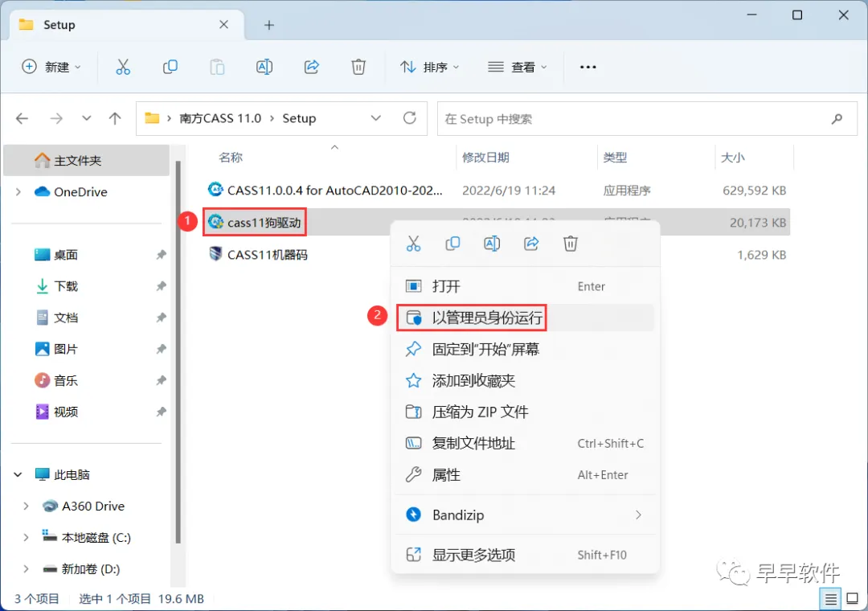This screenshot has height=611, width=868.
Task: Expand the address bar history dropdown
Action: [376, 118]
